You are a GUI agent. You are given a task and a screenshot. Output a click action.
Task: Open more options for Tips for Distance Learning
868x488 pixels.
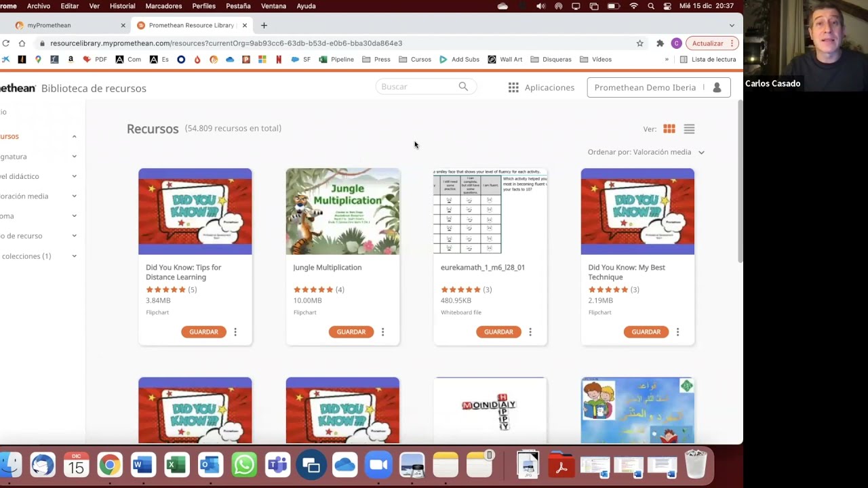[235, 332]
